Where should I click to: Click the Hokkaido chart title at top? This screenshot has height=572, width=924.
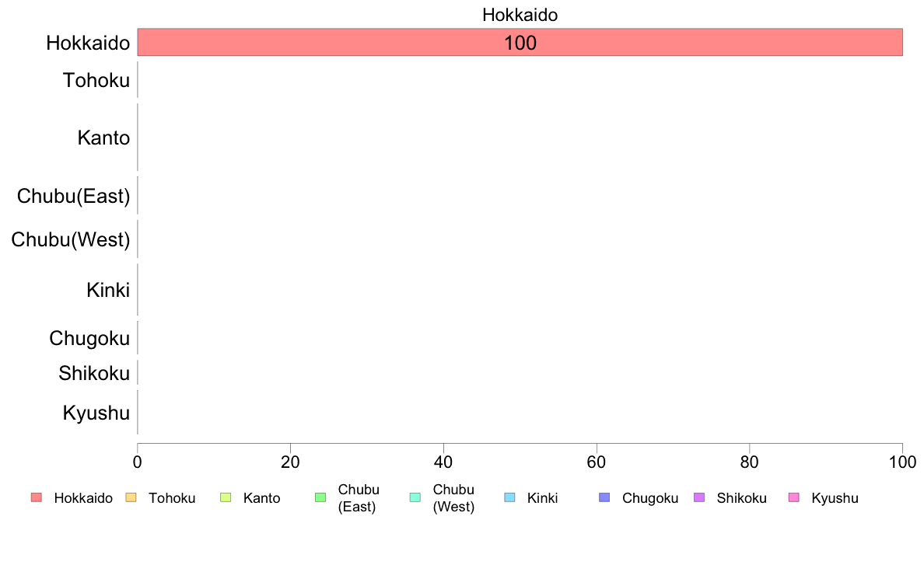coord(520,15)
